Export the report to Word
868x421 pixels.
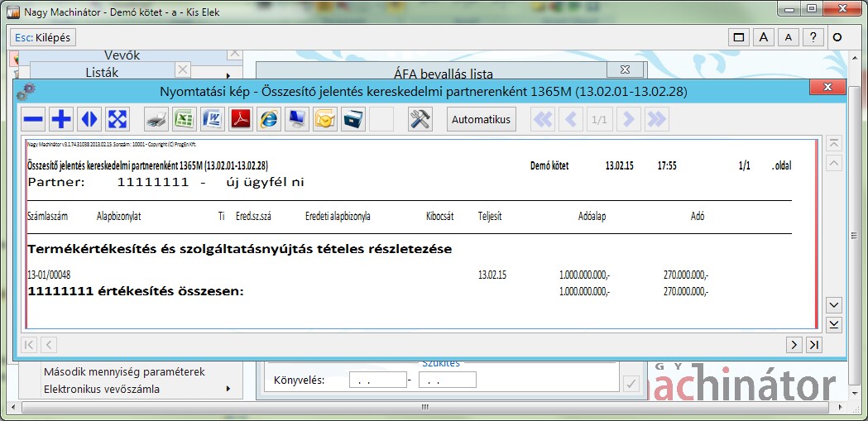coord(212,119)
